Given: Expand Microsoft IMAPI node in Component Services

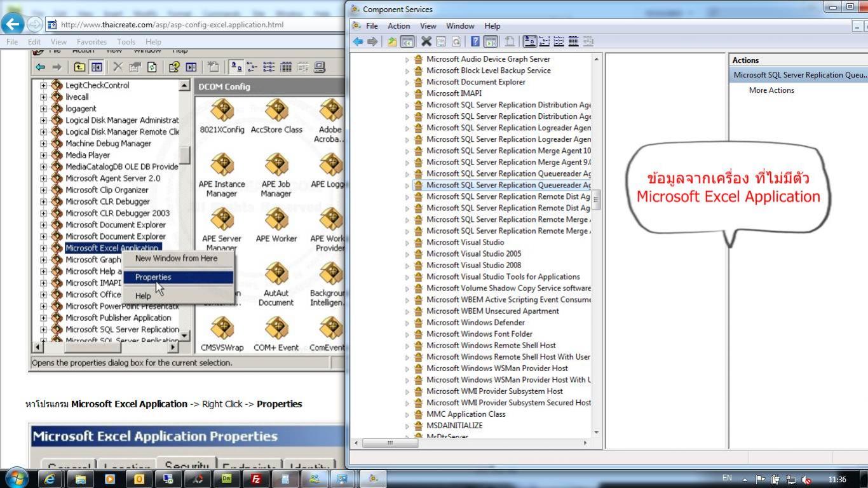Looking at the screenshot, I should coord(407,93).
